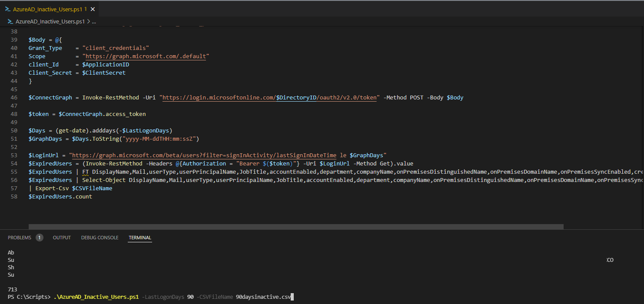Open the OUTPUT panel tab

point(62,238)
